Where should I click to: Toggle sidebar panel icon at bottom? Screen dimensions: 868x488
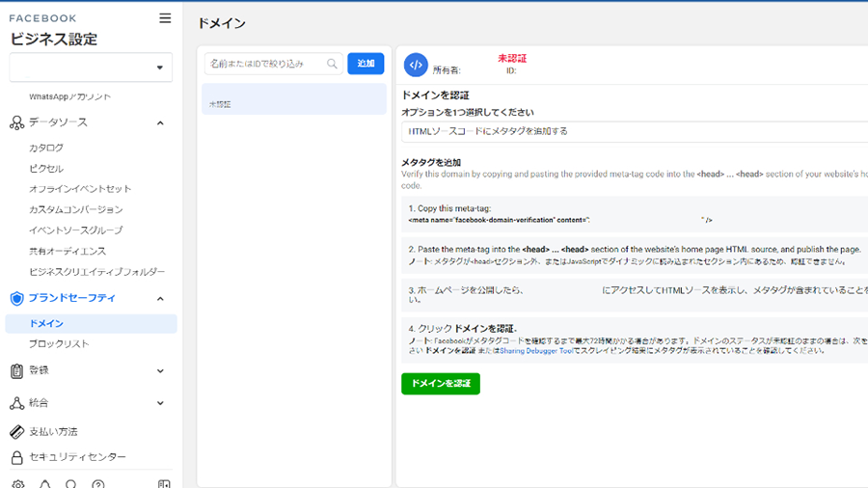(164, 484)
